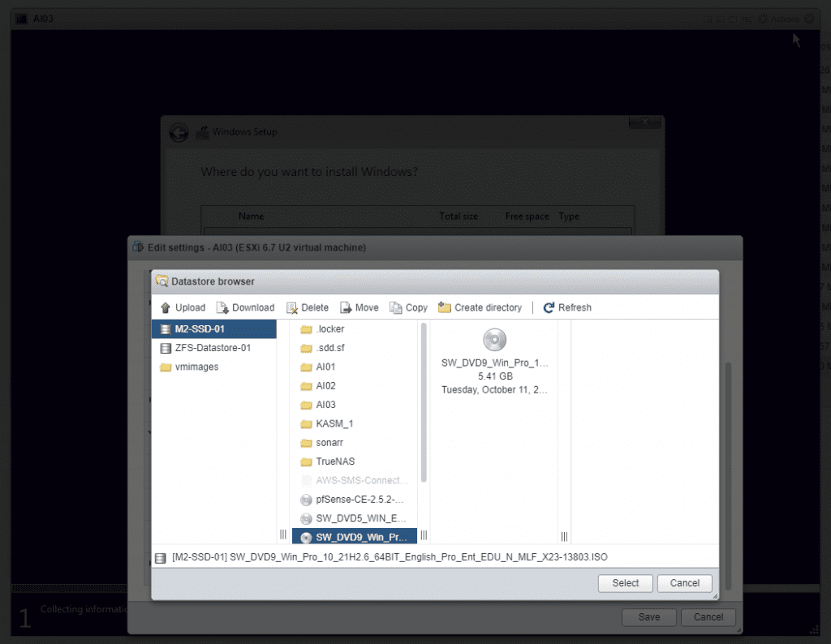Click the Windows Setup back arrow
831x644 pixels.
[x=179, y=132]
